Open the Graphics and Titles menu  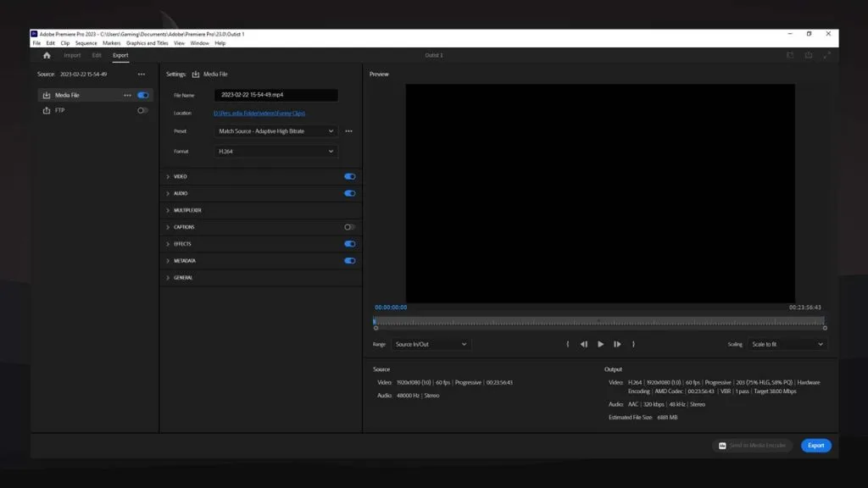tap(147, 43)
